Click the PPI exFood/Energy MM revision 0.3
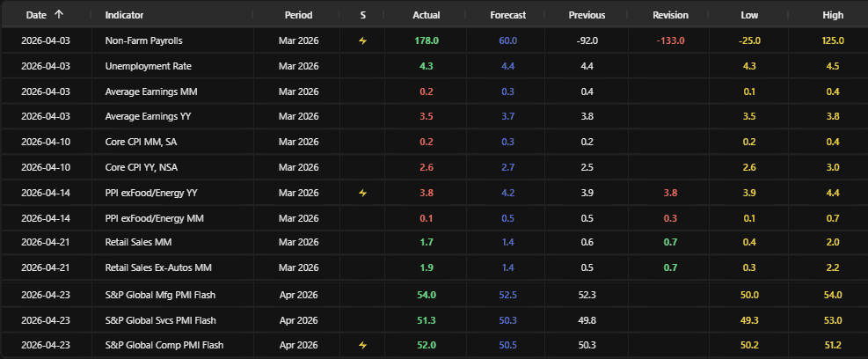Image resolution: width=868 pixels, height=359 pixels. [670, 218]
